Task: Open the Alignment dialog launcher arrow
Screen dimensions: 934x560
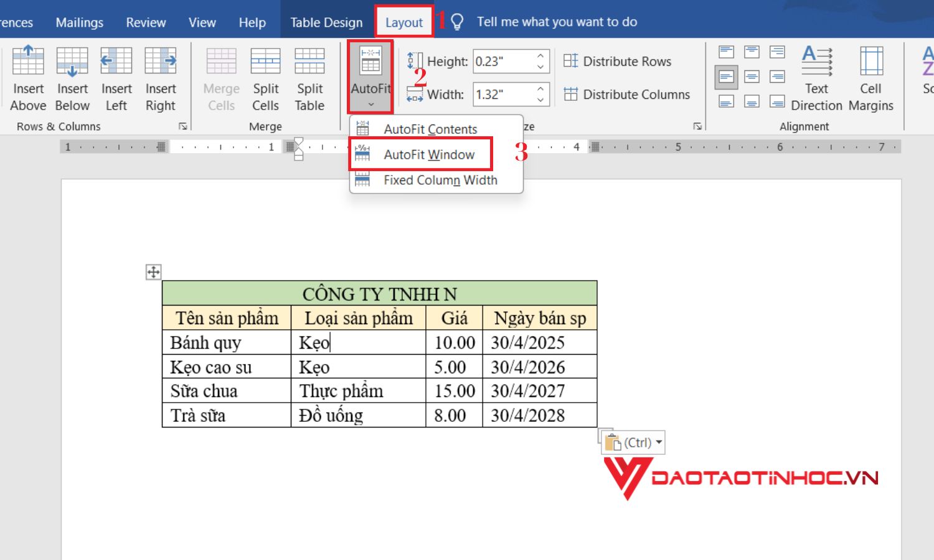Action: click(x=697, y=126)
